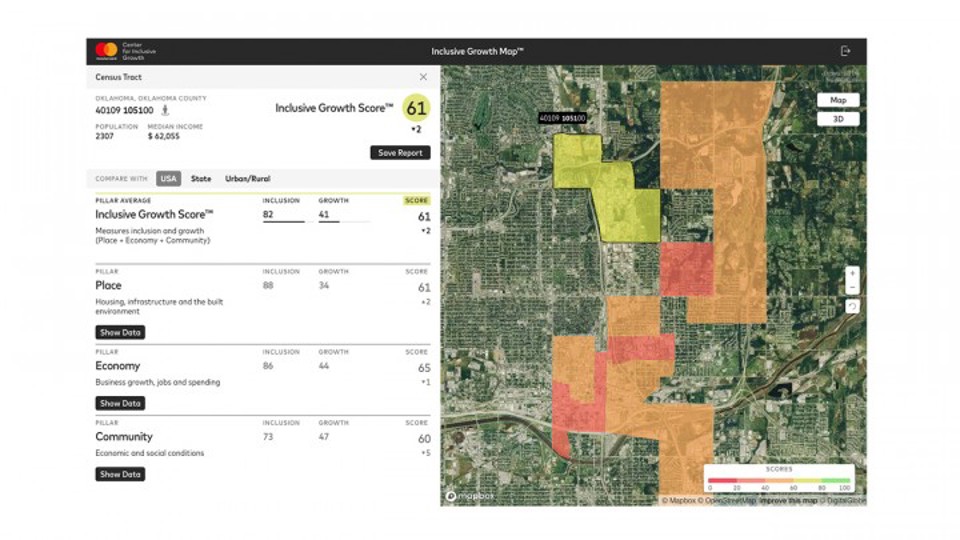Click the logout icon in the top bar

[x=846, y=51]
